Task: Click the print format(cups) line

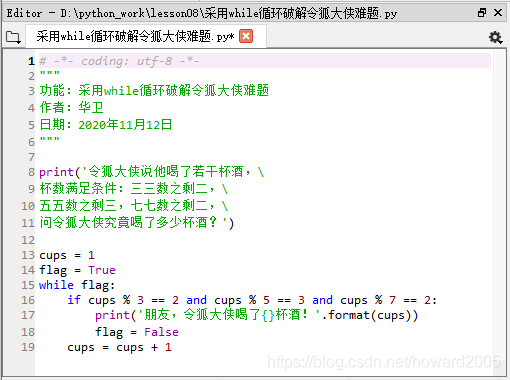Action: (x=257, y=315)
